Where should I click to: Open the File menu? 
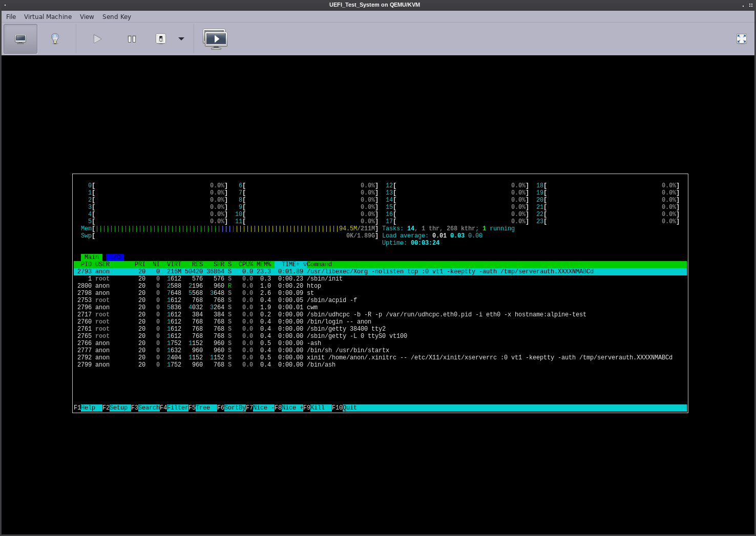pos(11,17)
